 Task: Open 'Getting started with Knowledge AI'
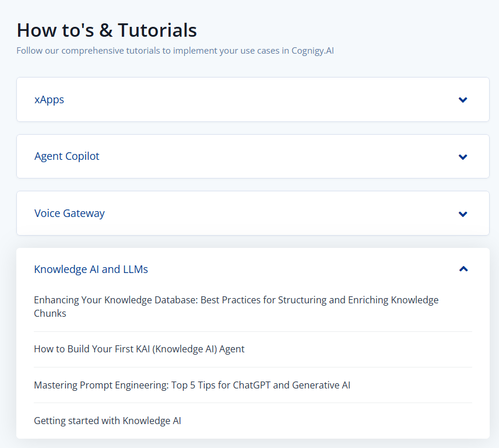point(107,421)
